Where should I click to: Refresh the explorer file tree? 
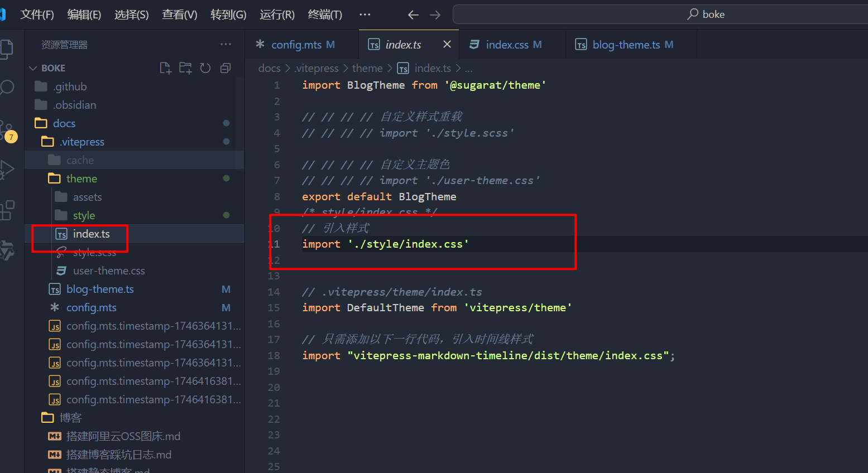click(x=205, y=68)
